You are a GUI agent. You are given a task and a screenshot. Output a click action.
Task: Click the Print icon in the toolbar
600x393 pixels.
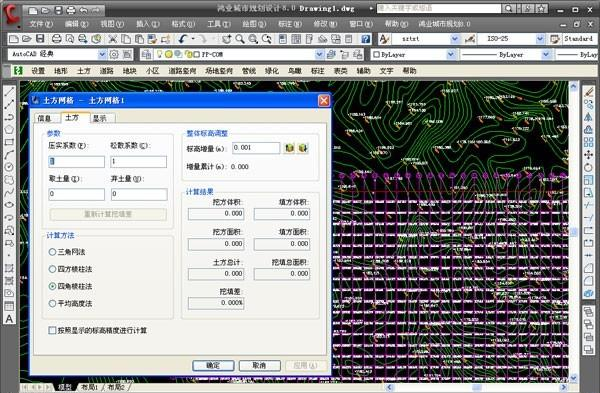56,39
